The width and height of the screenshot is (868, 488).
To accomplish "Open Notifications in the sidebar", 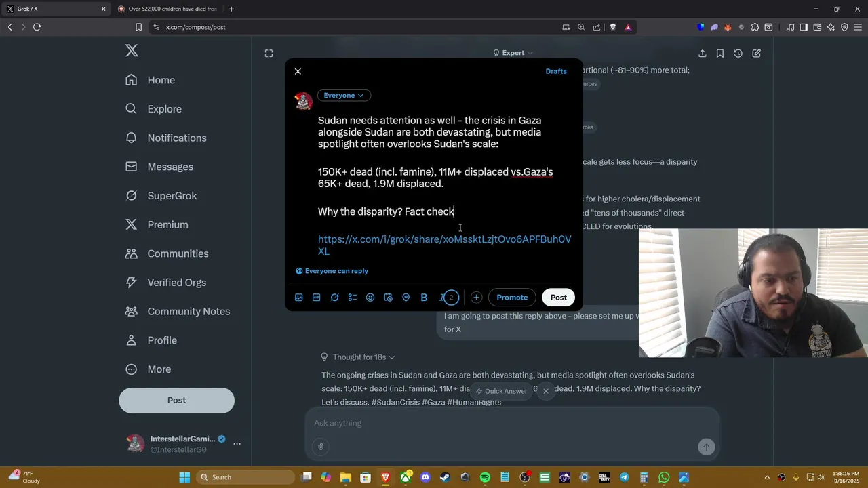I will pyautogui.click(x=166, y=138).
